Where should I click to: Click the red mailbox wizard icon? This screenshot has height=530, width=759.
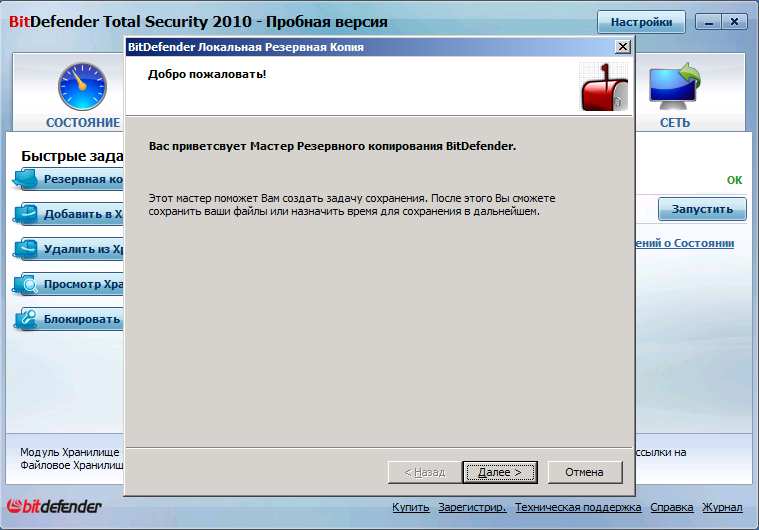(x=604, y=87)
